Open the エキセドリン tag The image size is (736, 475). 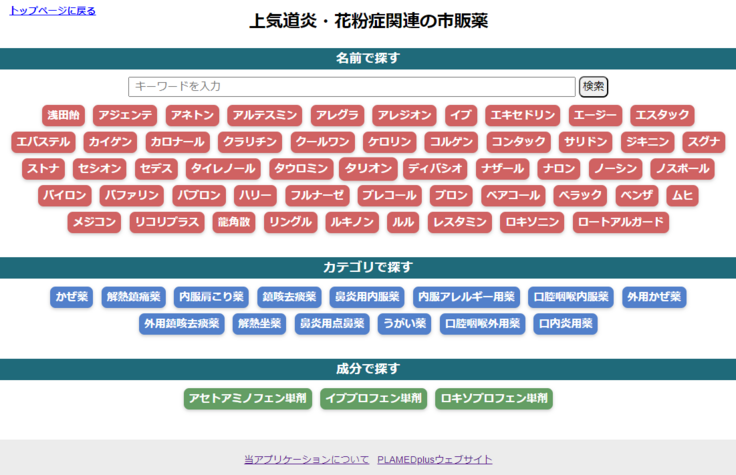point(522,115)
